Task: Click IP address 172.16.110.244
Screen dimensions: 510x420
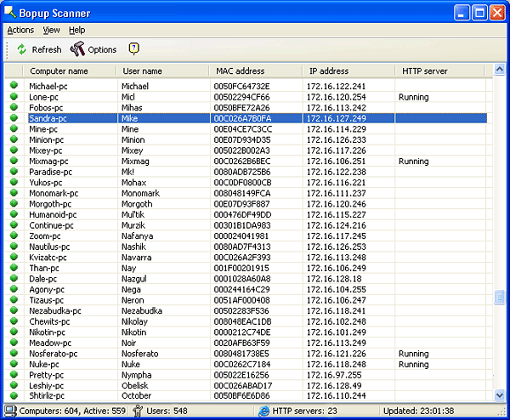Action: [337, 395]
